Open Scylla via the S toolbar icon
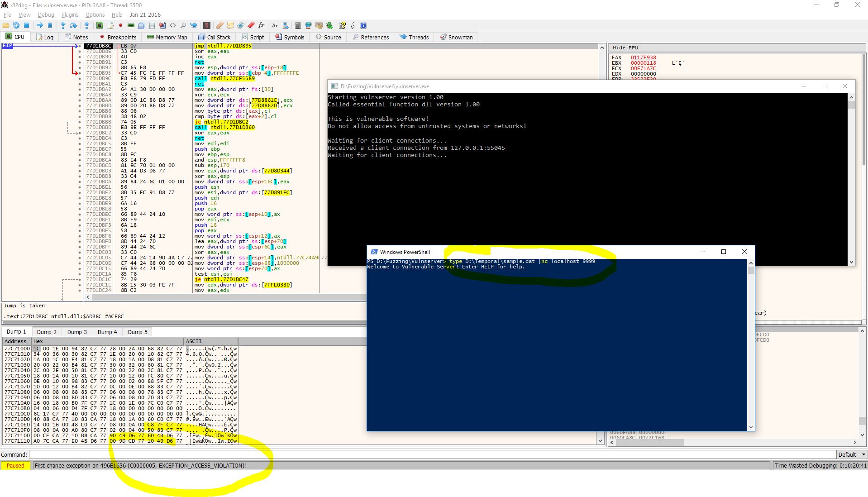This screenshot has width=868, height=497. pyautogui.click(x=207, y=25)
